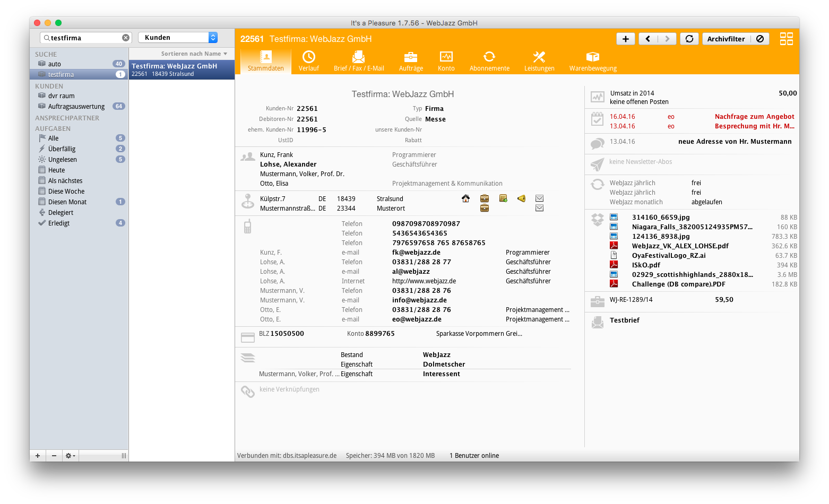Open Auftragsauswertung in sidebar
Viewport: 829px width, 504px height.
pos(79,106)
